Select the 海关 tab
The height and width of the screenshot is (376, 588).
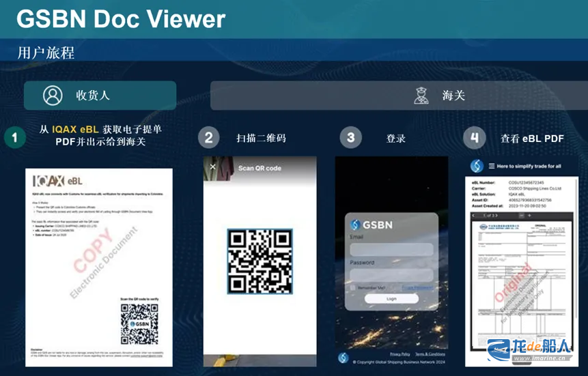tap(398, 96)
